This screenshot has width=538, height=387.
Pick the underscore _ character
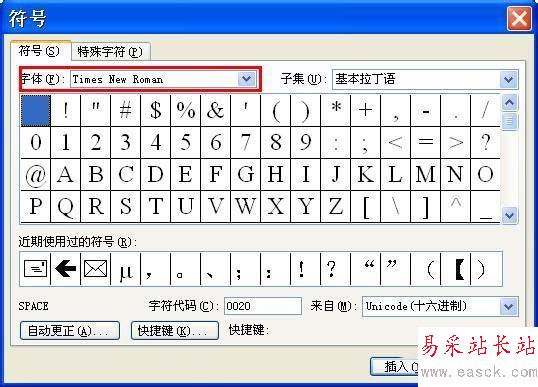486,206
